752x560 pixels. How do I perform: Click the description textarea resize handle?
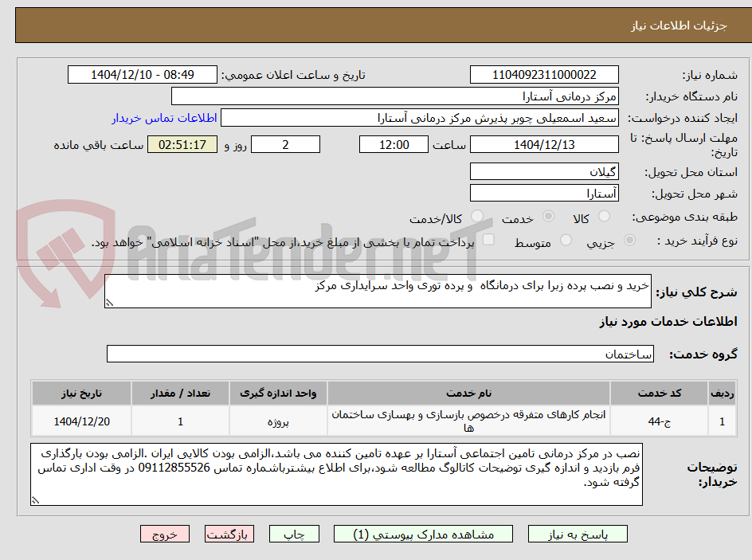pos(109,303)
